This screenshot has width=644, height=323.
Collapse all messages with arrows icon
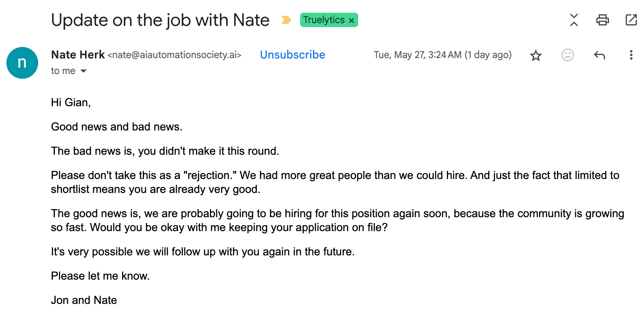pos(574,20)
